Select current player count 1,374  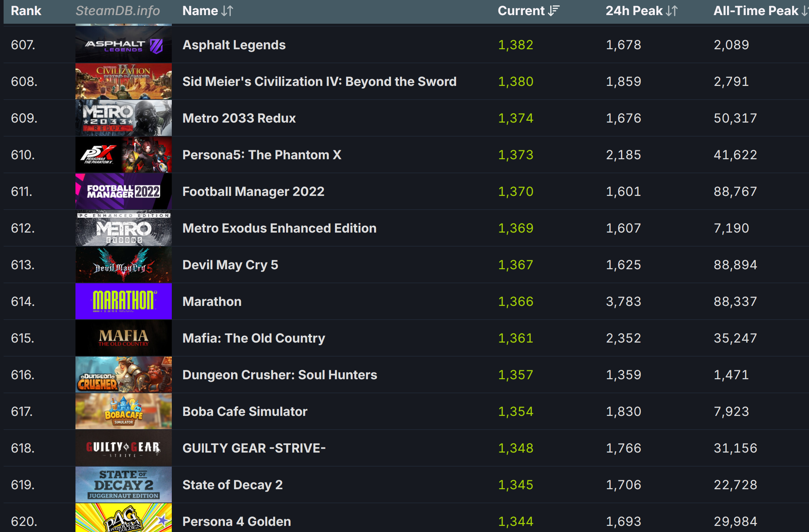pos(516,118)
